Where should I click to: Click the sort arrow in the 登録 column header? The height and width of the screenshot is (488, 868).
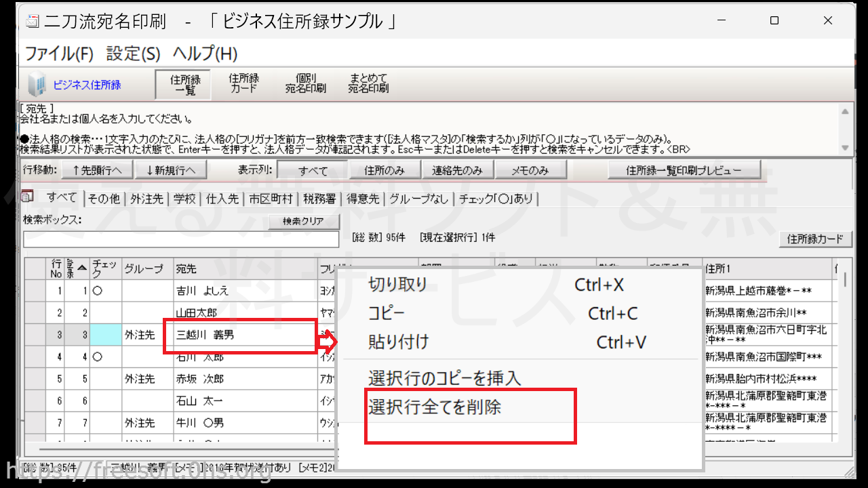click(82, 268)
